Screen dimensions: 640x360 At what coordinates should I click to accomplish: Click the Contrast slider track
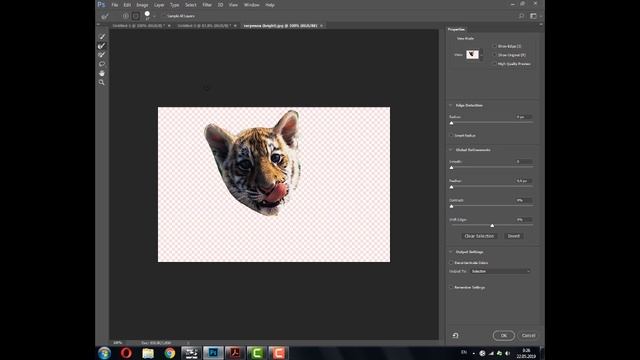(x=491, y=206)
